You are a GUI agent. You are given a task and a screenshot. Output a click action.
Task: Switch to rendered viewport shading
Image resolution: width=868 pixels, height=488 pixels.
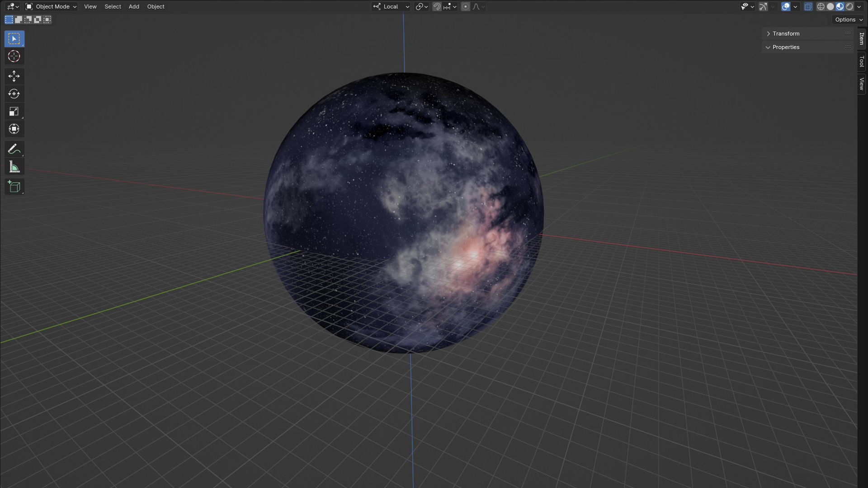click(849, 6)
